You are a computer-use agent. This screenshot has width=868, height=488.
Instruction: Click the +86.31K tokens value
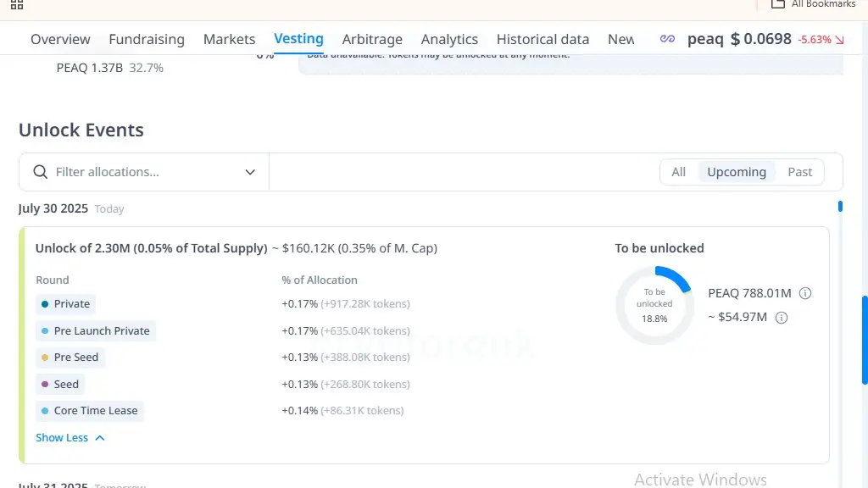(362, 411)
